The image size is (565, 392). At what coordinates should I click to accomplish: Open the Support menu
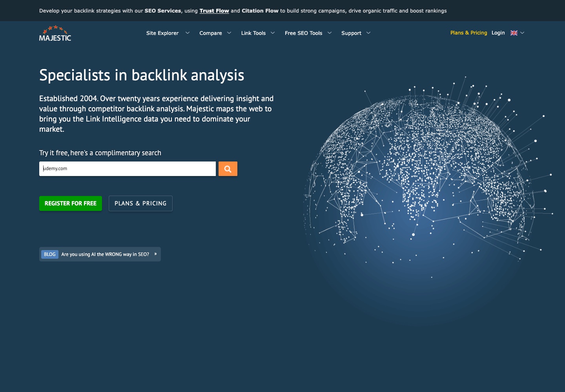click(351, 33)
